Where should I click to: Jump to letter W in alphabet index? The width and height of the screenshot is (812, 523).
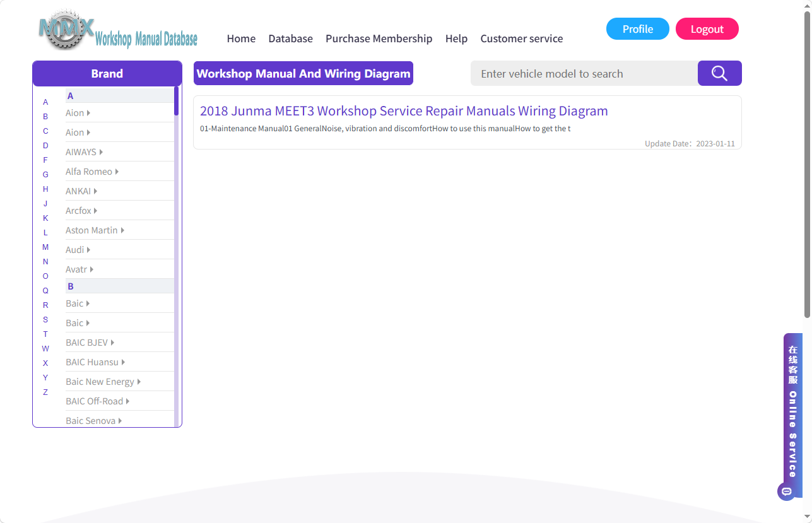(45, 349)
